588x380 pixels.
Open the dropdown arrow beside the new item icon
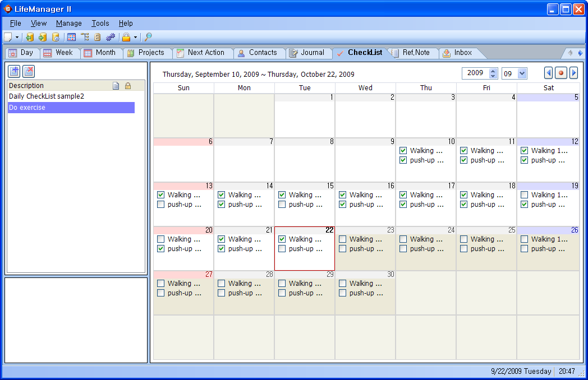17,37
